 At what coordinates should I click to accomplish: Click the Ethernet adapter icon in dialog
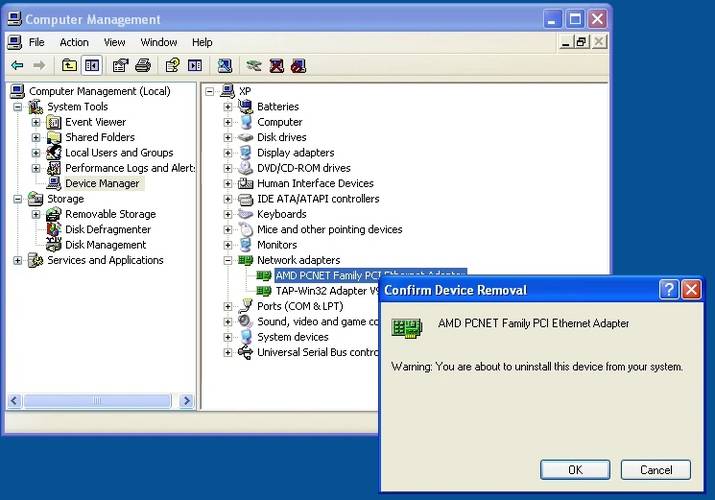coord(407,328)
